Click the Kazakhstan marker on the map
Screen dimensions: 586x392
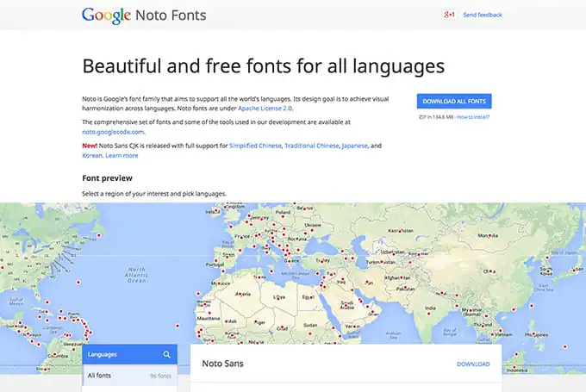click(x=400, y=231)
